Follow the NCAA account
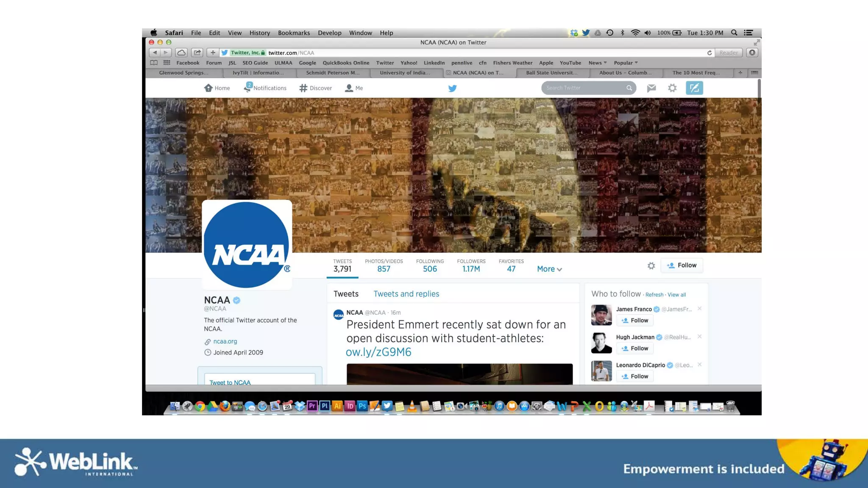 pyautogui.click(x=682, y=265)
